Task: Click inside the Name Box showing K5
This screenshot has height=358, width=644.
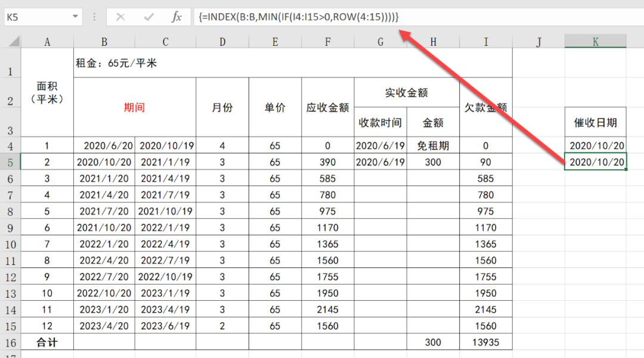Action: (37, 17)
